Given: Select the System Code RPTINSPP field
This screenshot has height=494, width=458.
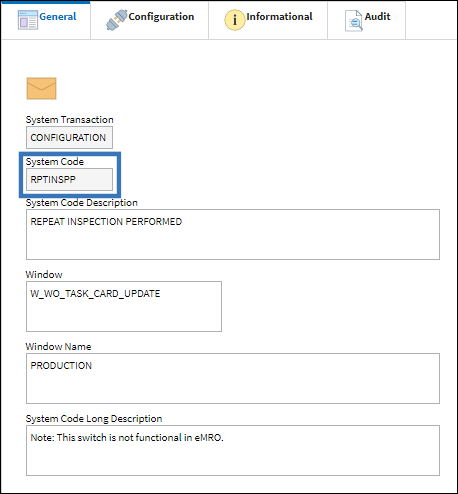Looking at the screenshot, I should (69, 179).
